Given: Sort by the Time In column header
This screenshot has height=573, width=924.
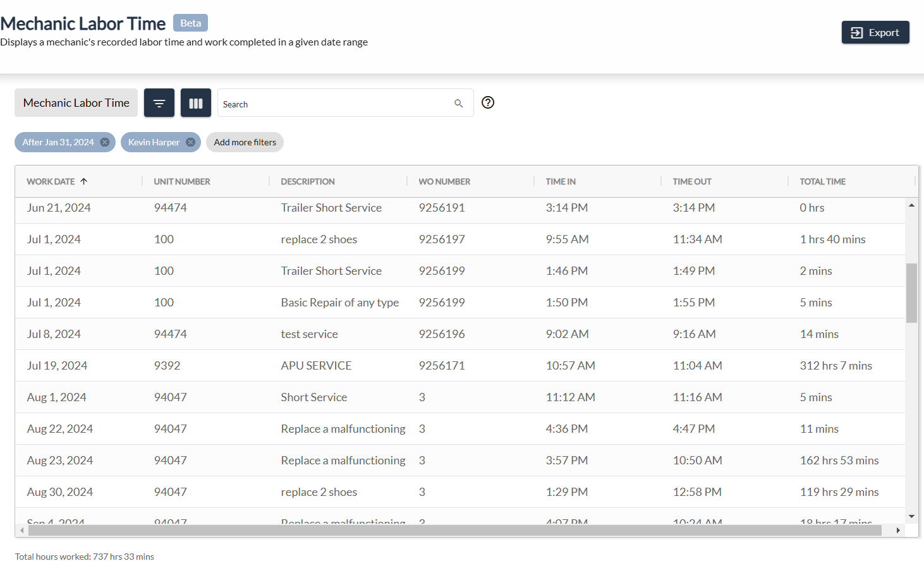Looking at the screenshot, I should click(x=560, y=181).
